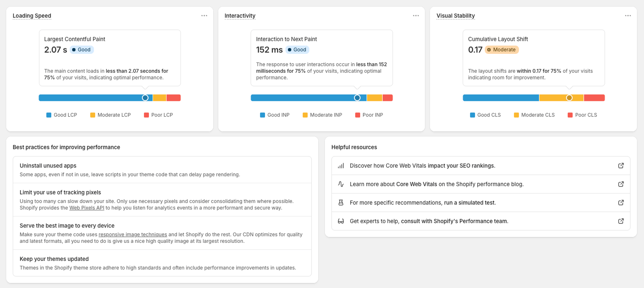Click the blue Good segment of the CLS bar
The width and height of the screenshot is (644, 288).
tap(501, 98)
